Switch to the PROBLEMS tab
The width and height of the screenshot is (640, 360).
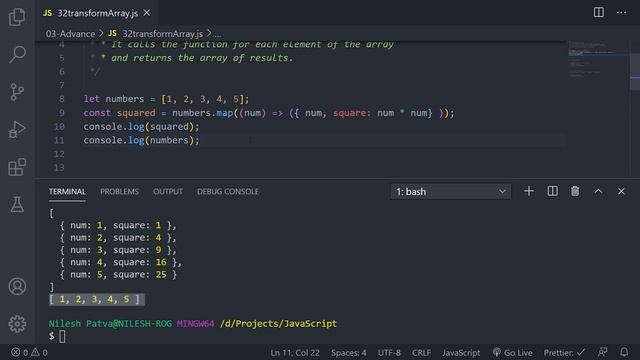(x=120, y=191)
